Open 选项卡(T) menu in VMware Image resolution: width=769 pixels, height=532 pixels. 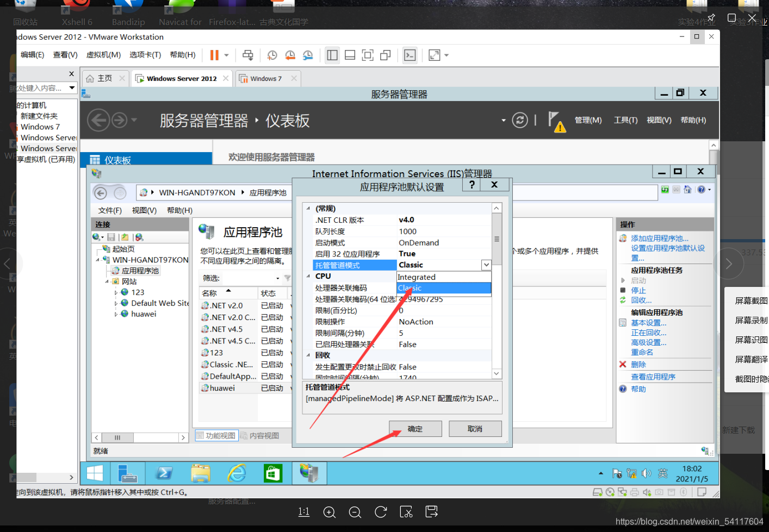coord(145,55)
